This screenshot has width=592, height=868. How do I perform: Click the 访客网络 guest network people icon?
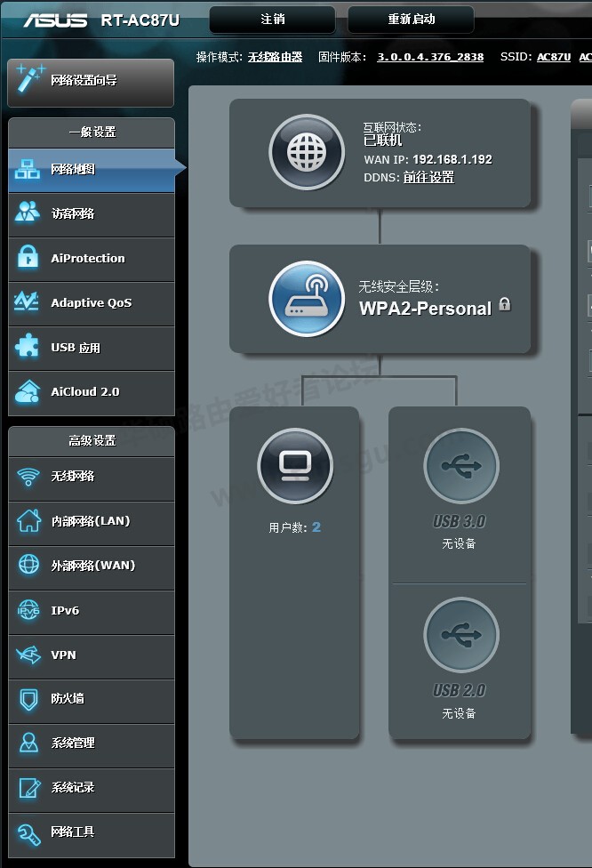[x=28, y=212]
